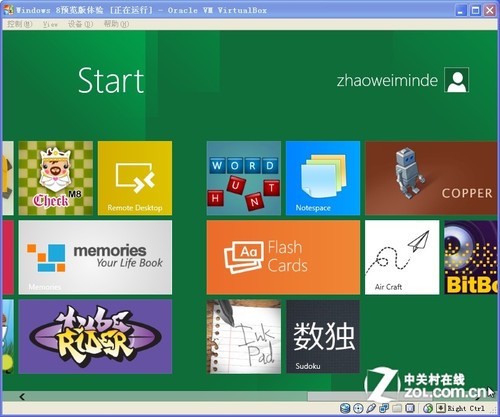Screen dimensions: 500x417
Task: Click the VirtualBox title bar app icon
Action: tap(8, 10)
